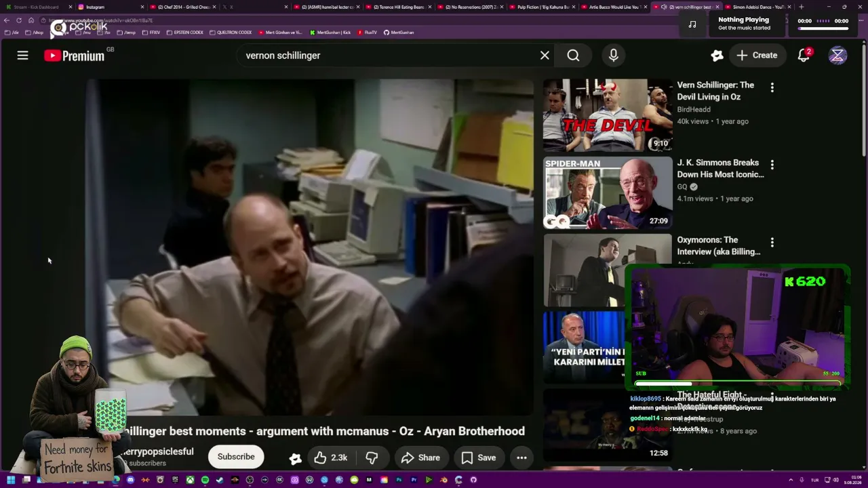Image resolution: width=868 pixels, height=488 pixels.
Task: Open the video 'Vern Schillinger: The Devil Living in Oz'
Action: click(715, 91)
